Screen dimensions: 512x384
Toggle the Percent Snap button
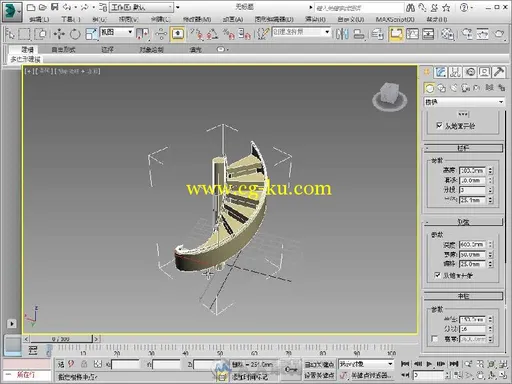pyautogui.click(x=229, y=34)
